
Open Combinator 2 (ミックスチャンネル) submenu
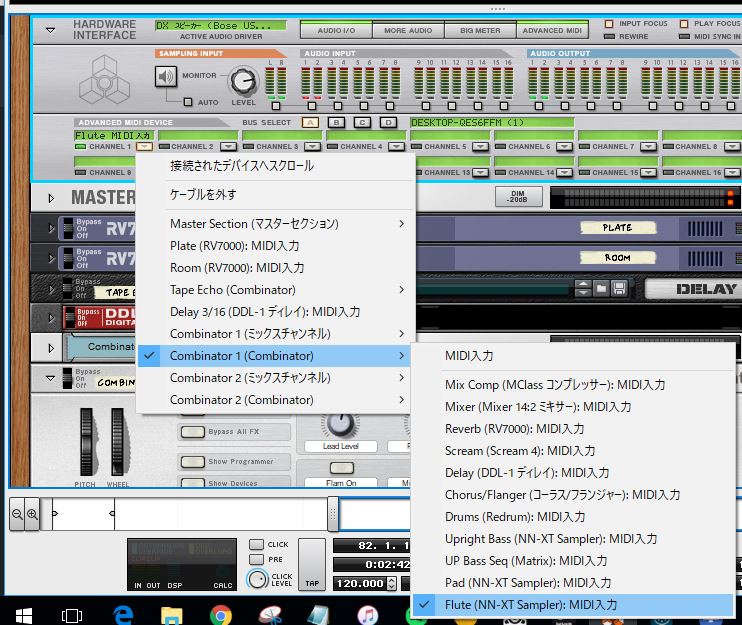pyautogui.click(x=275, y=378)
